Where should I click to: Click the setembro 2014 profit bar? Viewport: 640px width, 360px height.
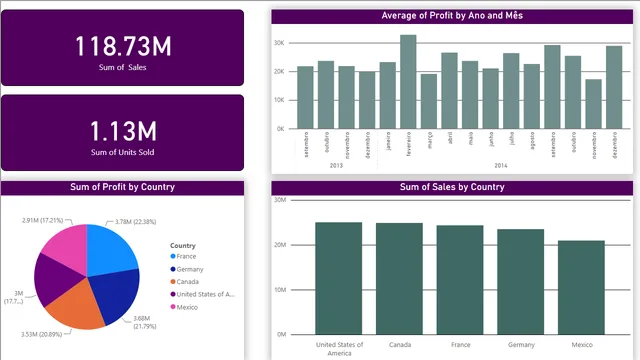pos(552,87)
